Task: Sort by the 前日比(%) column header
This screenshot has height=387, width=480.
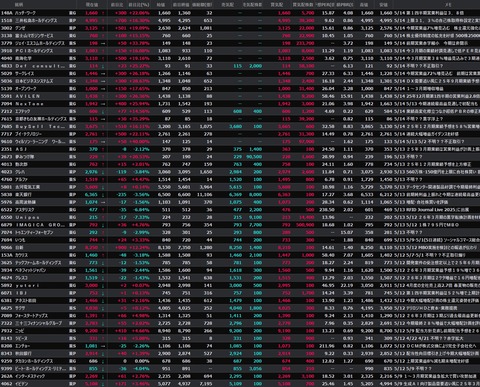Action: (x=139, y=5)
